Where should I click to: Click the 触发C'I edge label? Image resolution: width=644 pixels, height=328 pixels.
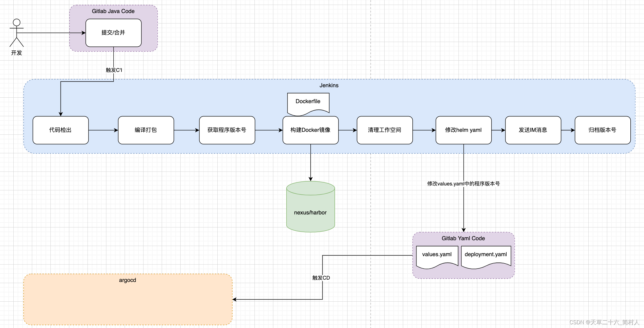[x=114, y=70]
